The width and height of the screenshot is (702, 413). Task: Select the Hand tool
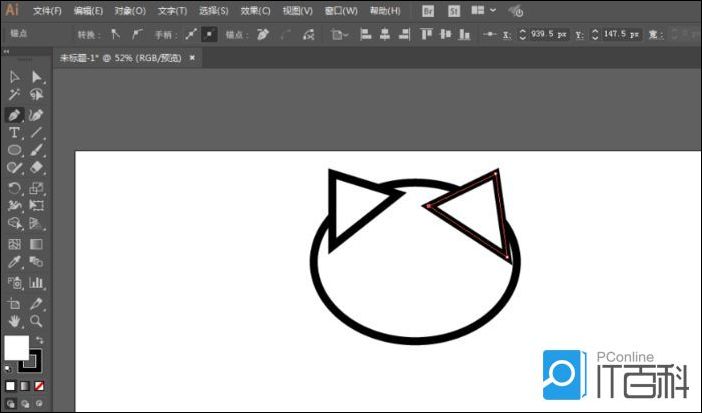15,321
